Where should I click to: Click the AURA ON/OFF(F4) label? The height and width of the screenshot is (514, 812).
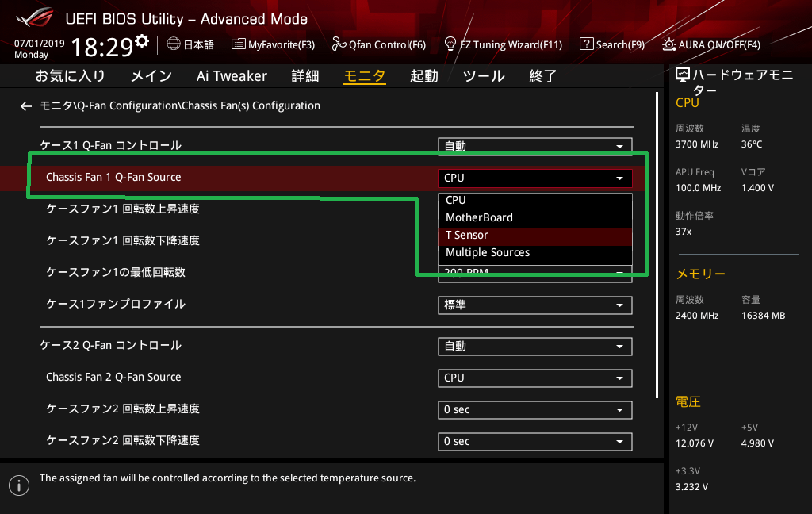719,44
